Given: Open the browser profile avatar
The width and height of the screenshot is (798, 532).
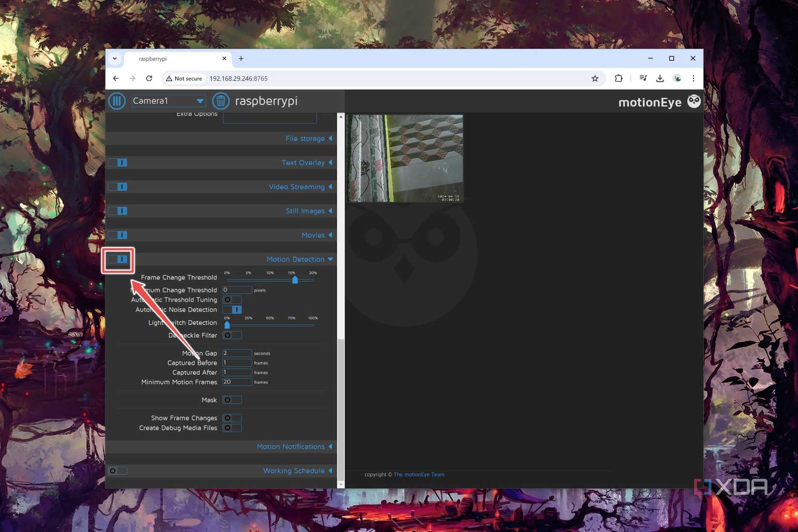Looking at the screenshot, I should coord(677,78).
